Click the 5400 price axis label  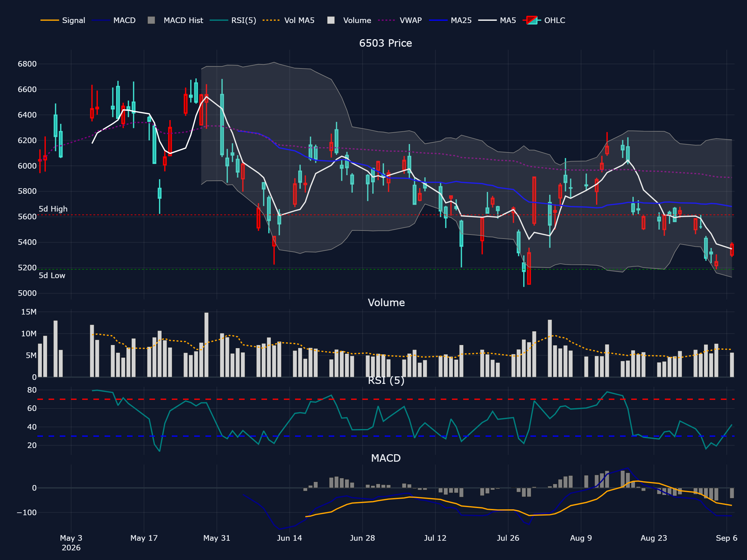tap(27, 242)
